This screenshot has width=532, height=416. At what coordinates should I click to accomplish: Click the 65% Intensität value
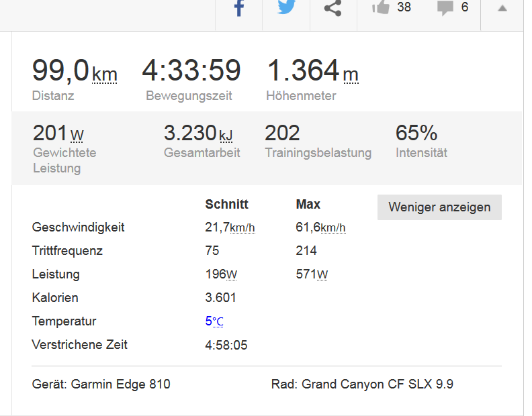[416, 133]
